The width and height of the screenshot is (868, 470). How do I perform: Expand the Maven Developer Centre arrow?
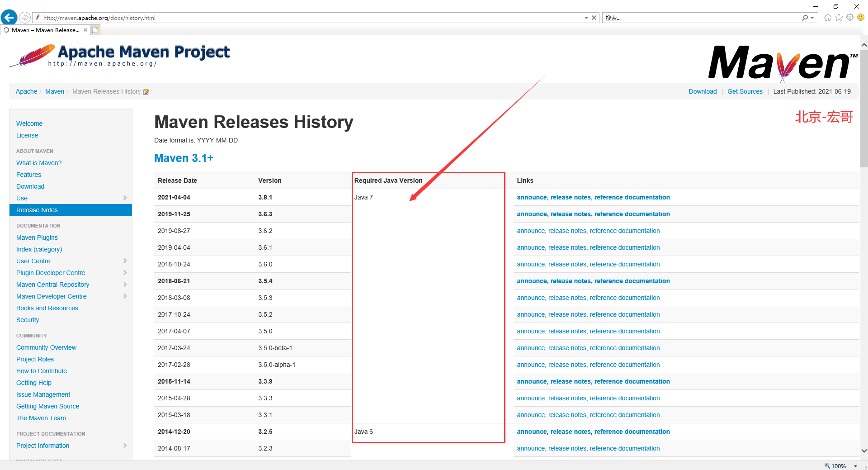(x=125, y=296)
